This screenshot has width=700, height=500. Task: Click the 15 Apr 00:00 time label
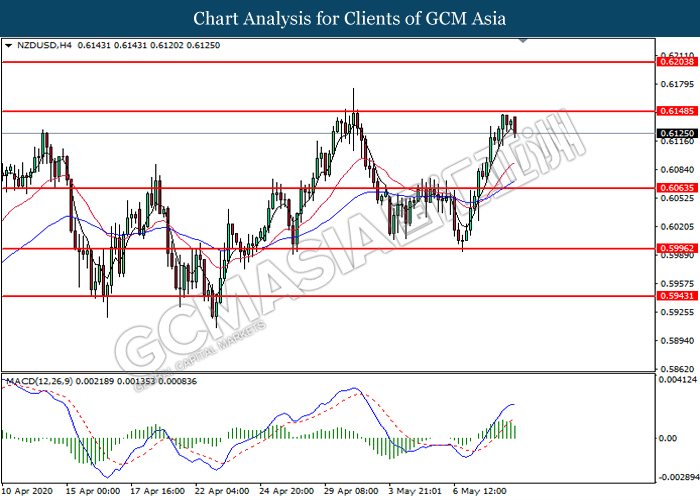(x=93, y=491)
